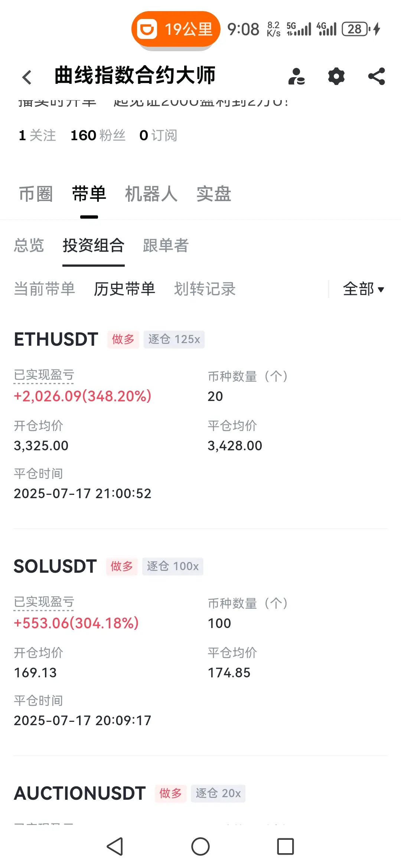The width and height of the screenshot is (401, 868).
Task: Select the 总览 sub-tab
Action: point(29,245)
